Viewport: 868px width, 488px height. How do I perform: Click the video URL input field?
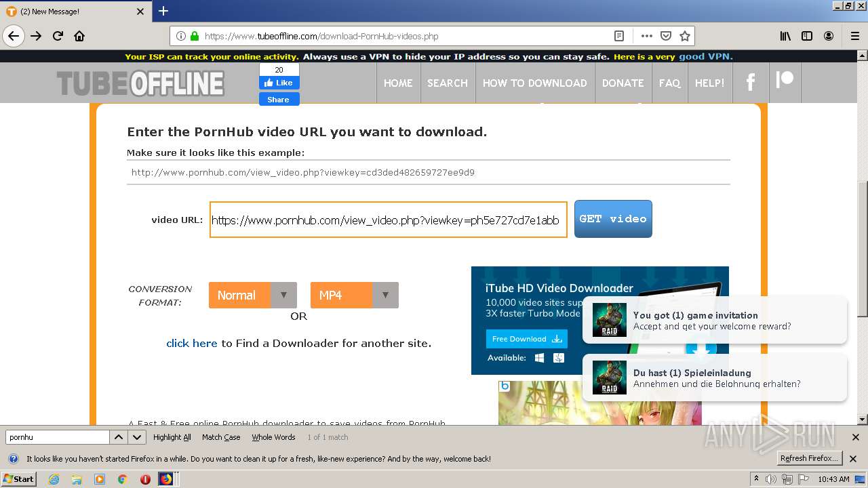(389, 220)
